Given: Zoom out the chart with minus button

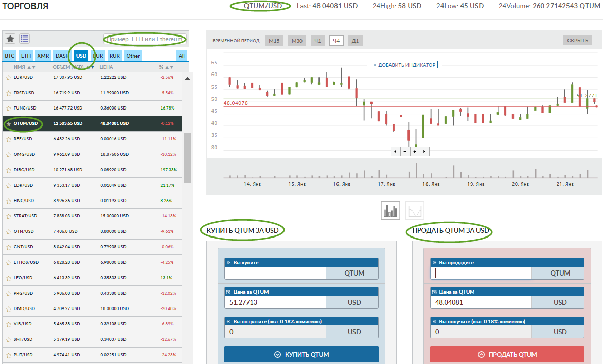Looking at the screenshot, I should tap(405, 152).
